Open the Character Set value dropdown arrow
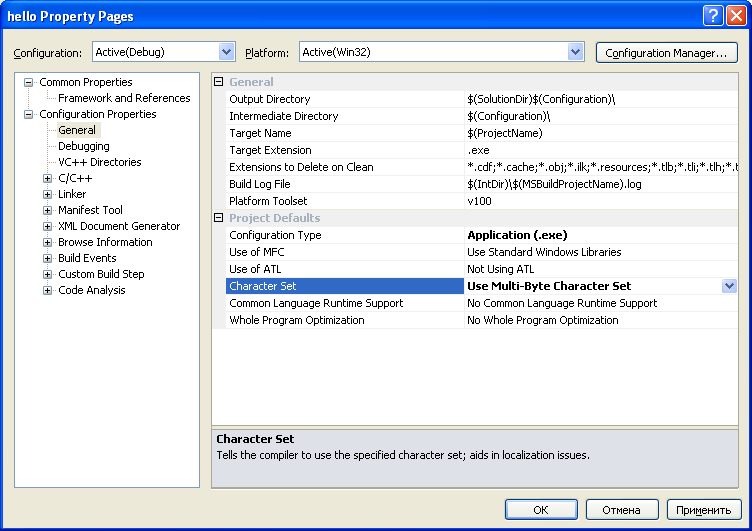752x531 pixels. 729,286
